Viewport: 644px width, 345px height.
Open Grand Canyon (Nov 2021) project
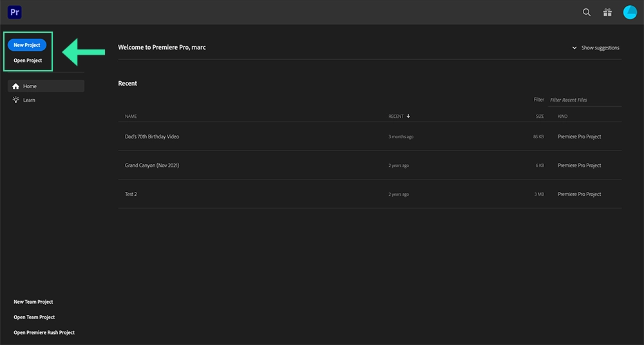(152, 165)
